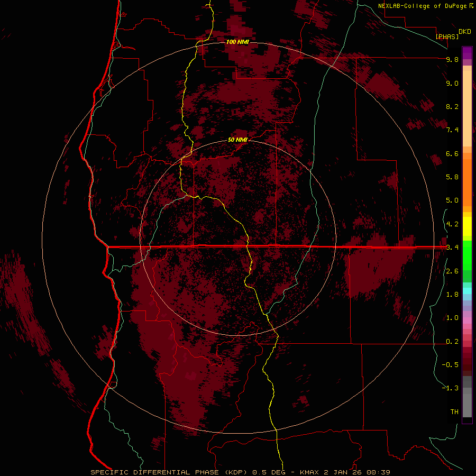Click the pink segment of color bar
Viewport: 476px width, 476px height.
(x=467, y=321)
